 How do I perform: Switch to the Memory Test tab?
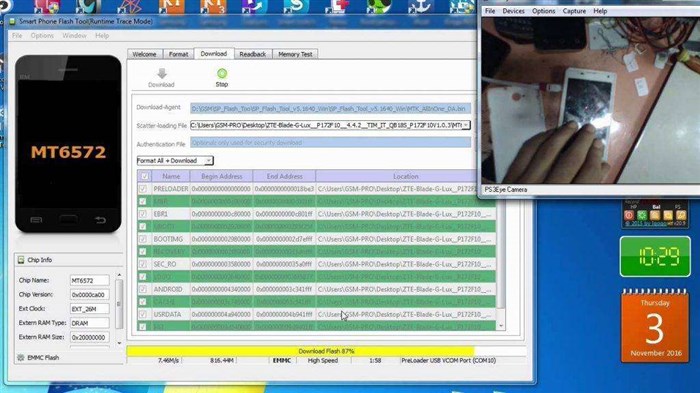click(x=295, y=54)
